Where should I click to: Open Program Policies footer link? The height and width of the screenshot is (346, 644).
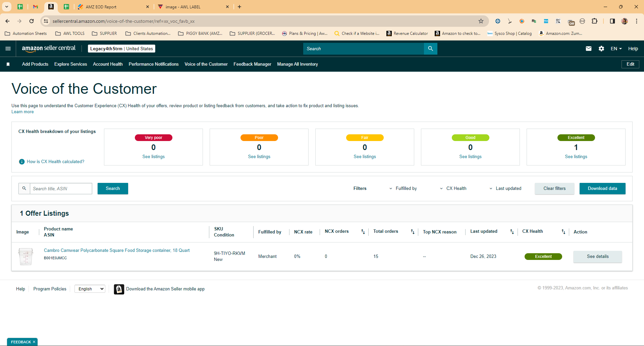[x=50, y=289]
